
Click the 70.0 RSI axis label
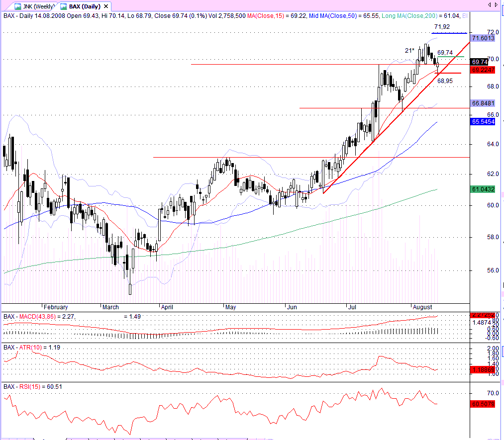point(493,393)
